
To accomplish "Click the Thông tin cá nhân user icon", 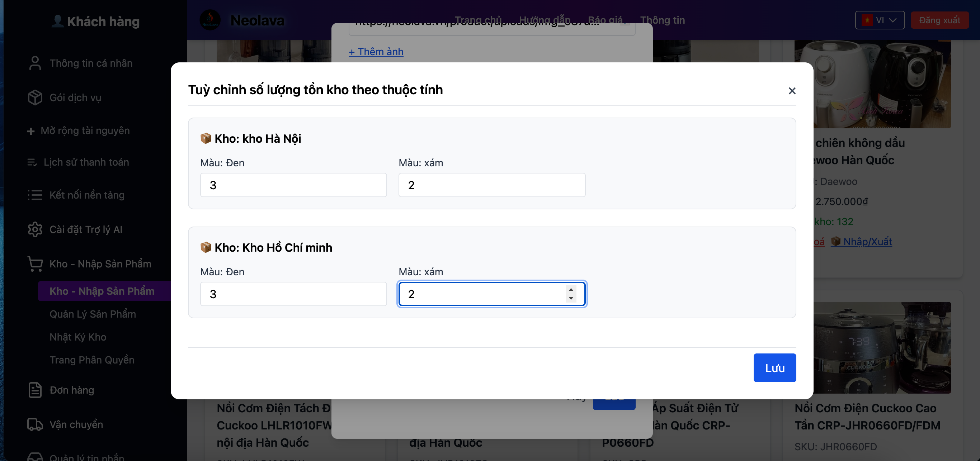I will pyautogui.click(x=35, y=63).
